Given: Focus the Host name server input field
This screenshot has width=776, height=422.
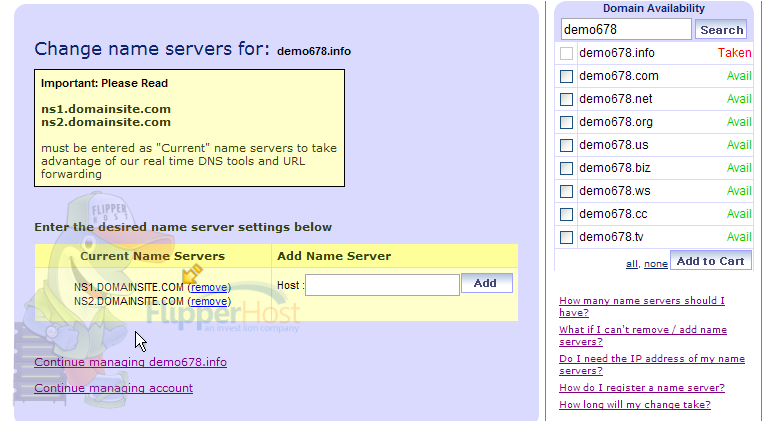Looking at the screenshot, I should click(x=382, y=285).
